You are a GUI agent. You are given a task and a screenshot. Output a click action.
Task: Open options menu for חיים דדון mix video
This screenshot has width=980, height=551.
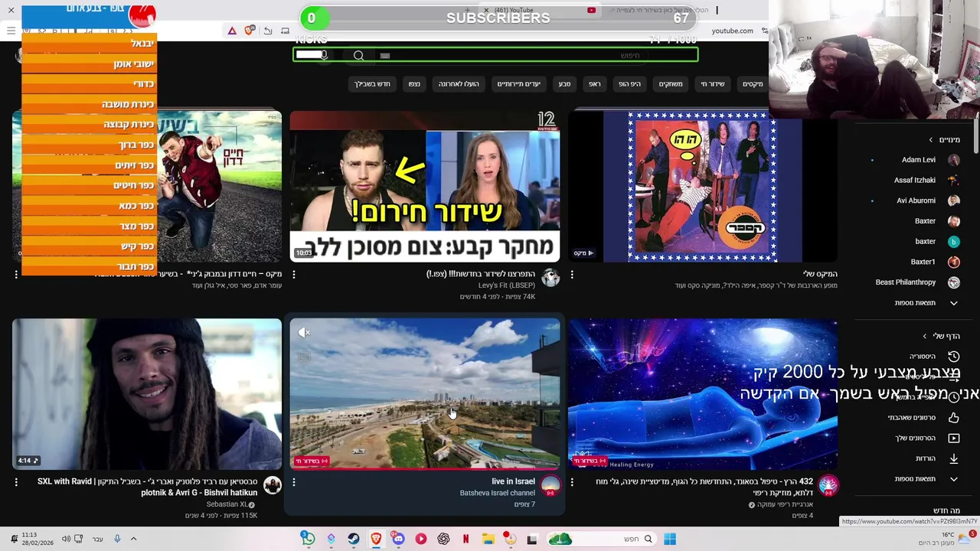tap(16, 274)
